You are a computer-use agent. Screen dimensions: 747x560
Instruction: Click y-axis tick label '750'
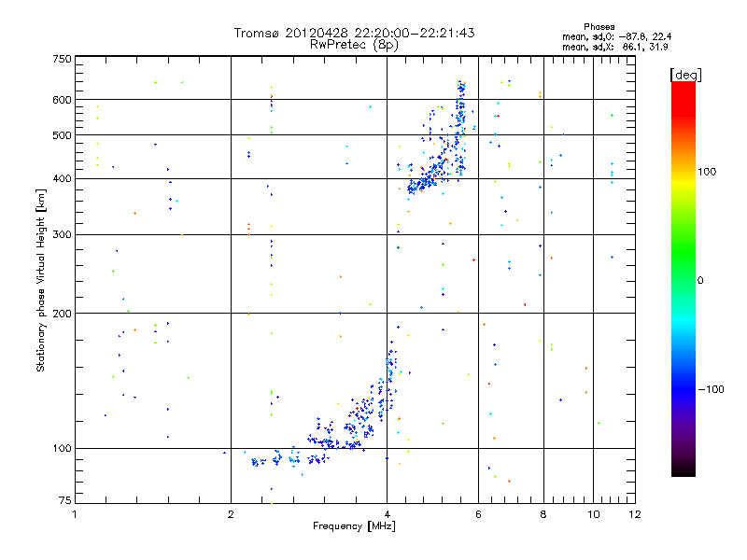pyautogui.click(x=62, y=59)
